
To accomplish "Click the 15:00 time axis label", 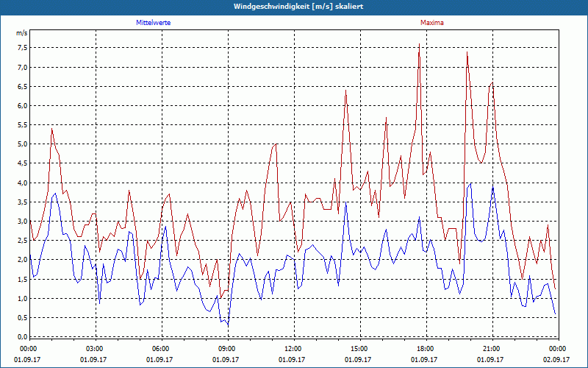I will (360, 349).
